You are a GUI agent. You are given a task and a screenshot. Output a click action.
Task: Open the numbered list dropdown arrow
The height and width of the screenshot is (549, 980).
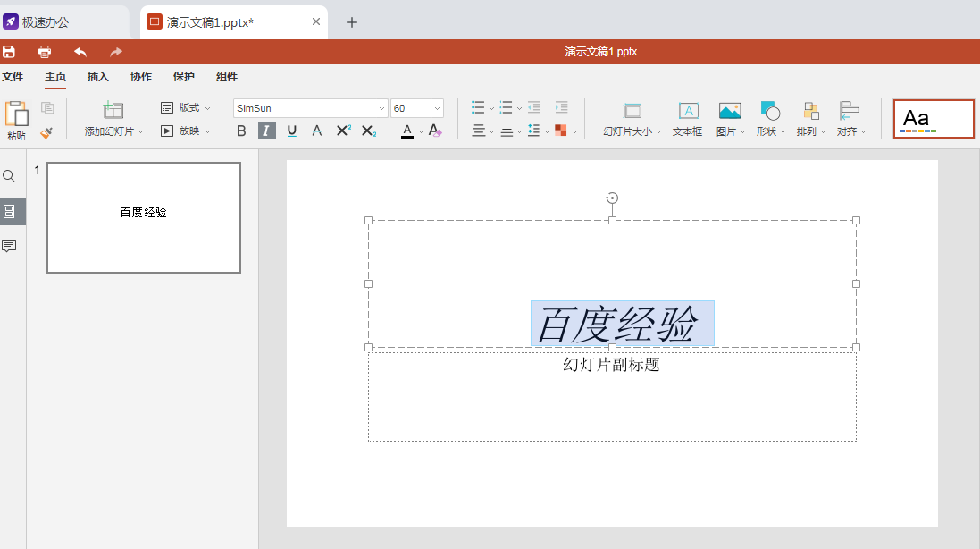coord(519,109)
